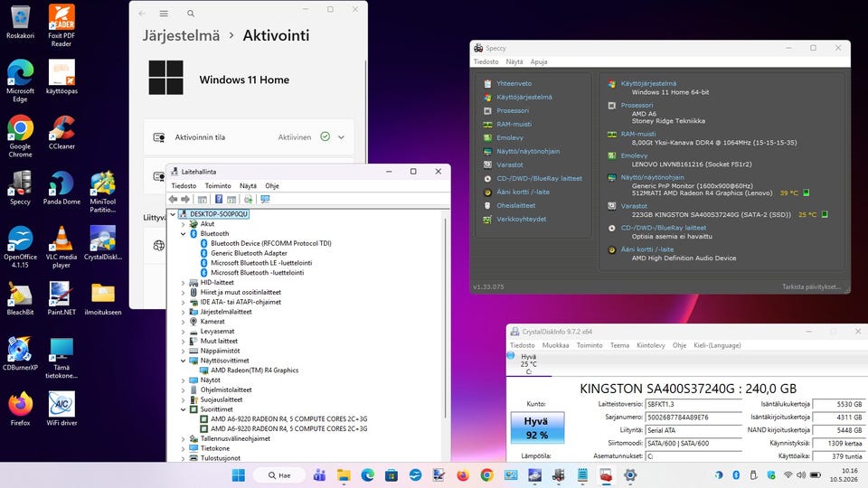868x488 pixels.
Task: Open Teema menu in CrystalDiskInfo
Action: [619, 345]
